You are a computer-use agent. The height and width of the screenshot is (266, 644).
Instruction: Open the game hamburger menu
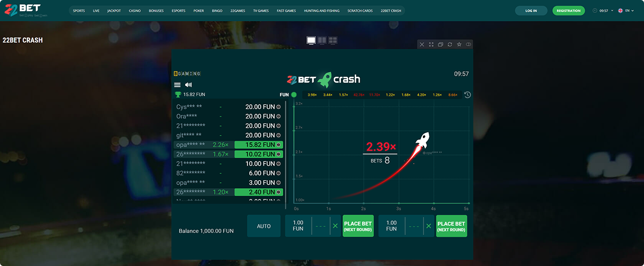pos(177,85)
